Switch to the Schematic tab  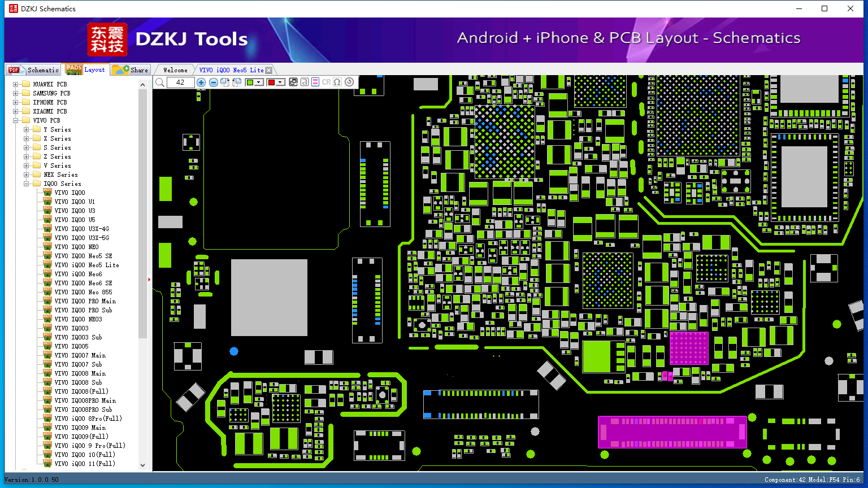[33, 70]
